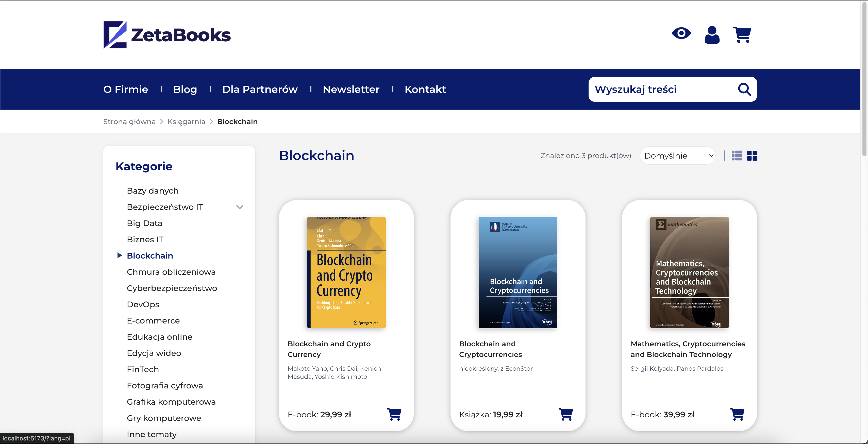Select Gry komputerowe category
Image resolution: width=868 pixels, height=444 pixels.
(164, 418)
